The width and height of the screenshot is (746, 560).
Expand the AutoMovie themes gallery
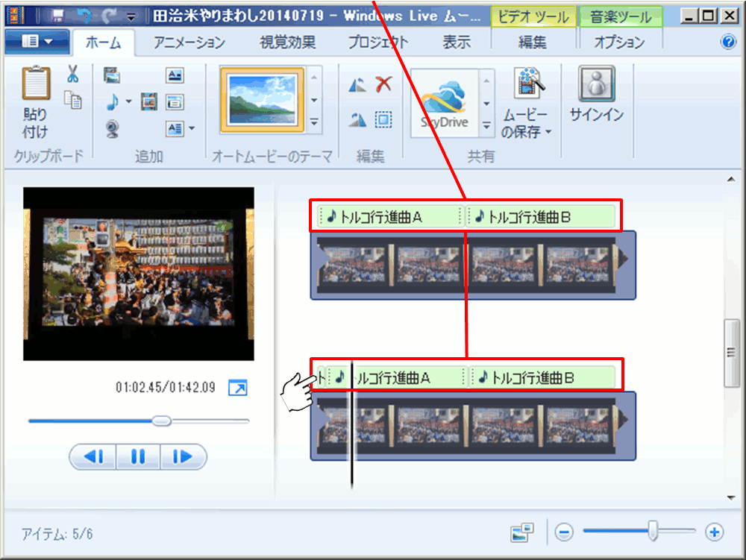314,123
